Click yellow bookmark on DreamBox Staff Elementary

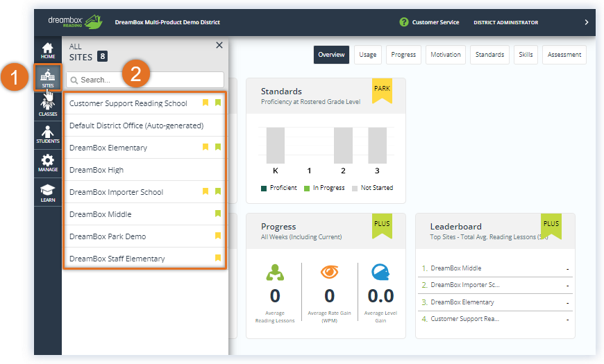[217, 258]
